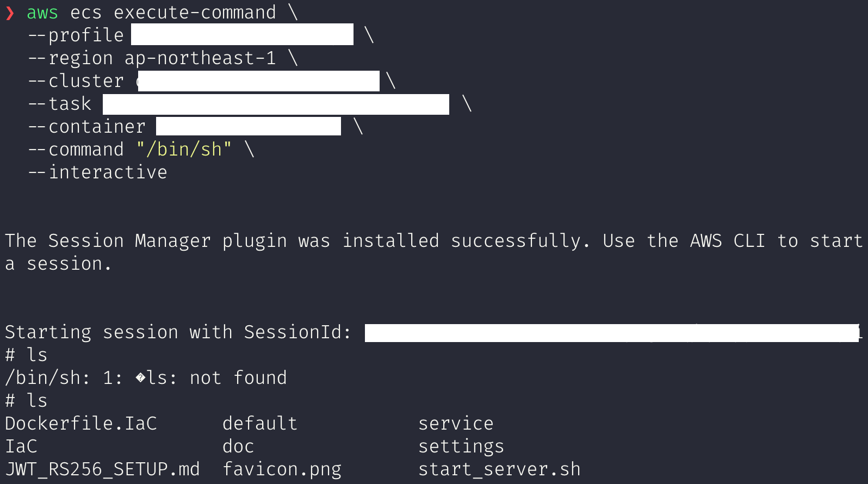Image resolution: width=868 pixels, height=484 pixels.
Task: Click the IaC directory entry
Action: pyautogui.click(x=21, y=446)
